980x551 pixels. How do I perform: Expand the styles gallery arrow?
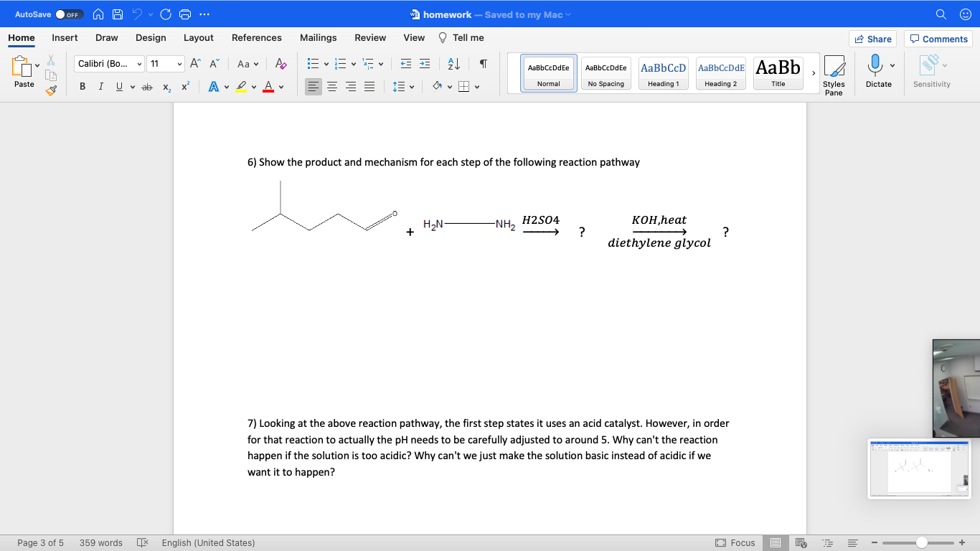814,73
